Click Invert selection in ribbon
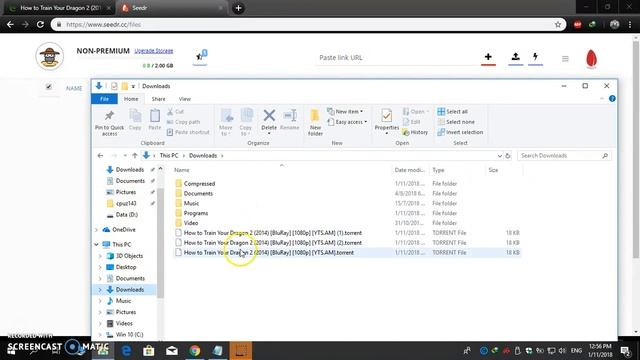The image size is (640, 360). (460, 132)
